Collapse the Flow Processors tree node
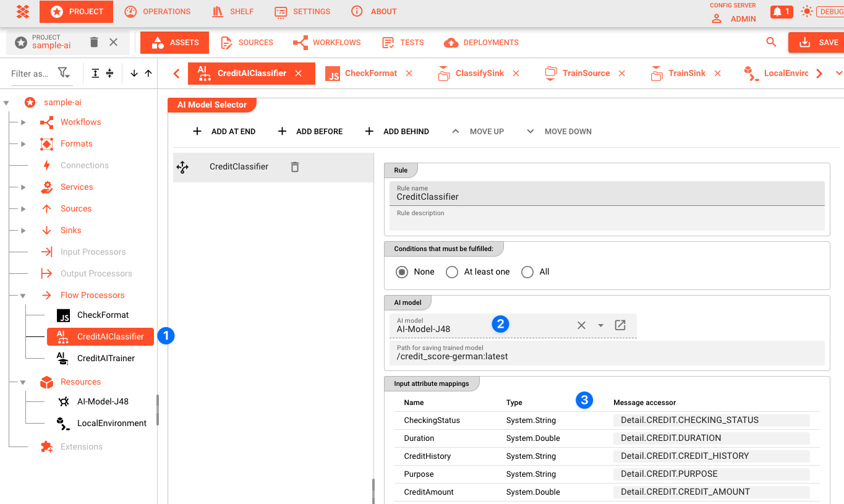Screen dimensions: 844x504 (x=23, y=296)
